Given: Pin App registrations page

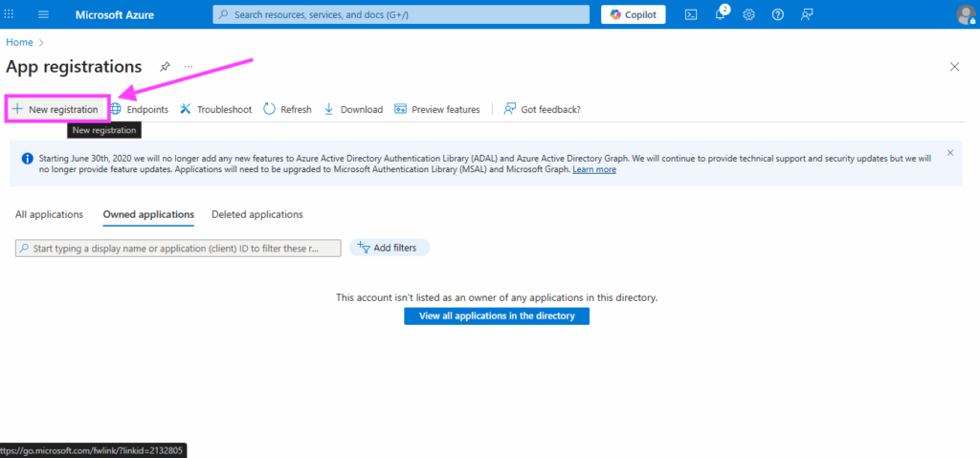Looking at the screenshot, I should [x=165, y=67].
